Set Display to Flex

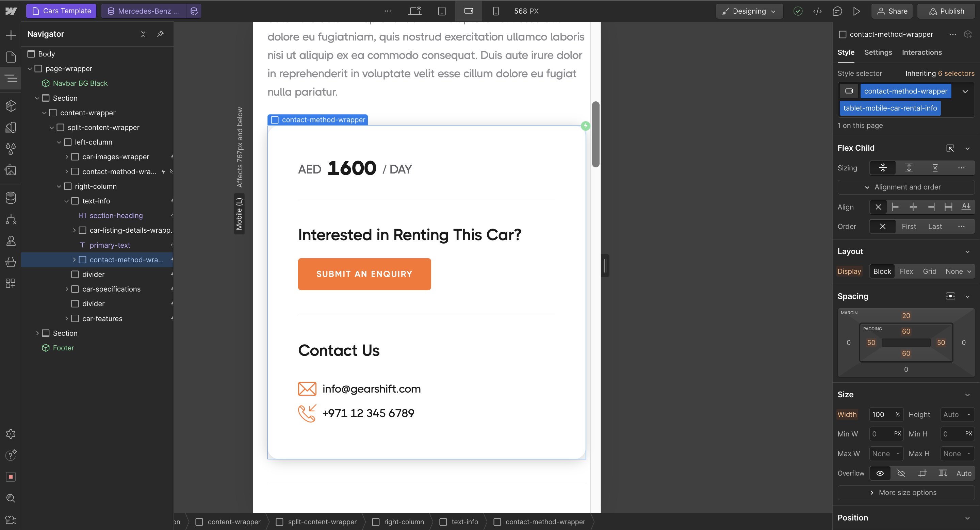(906, 271)
